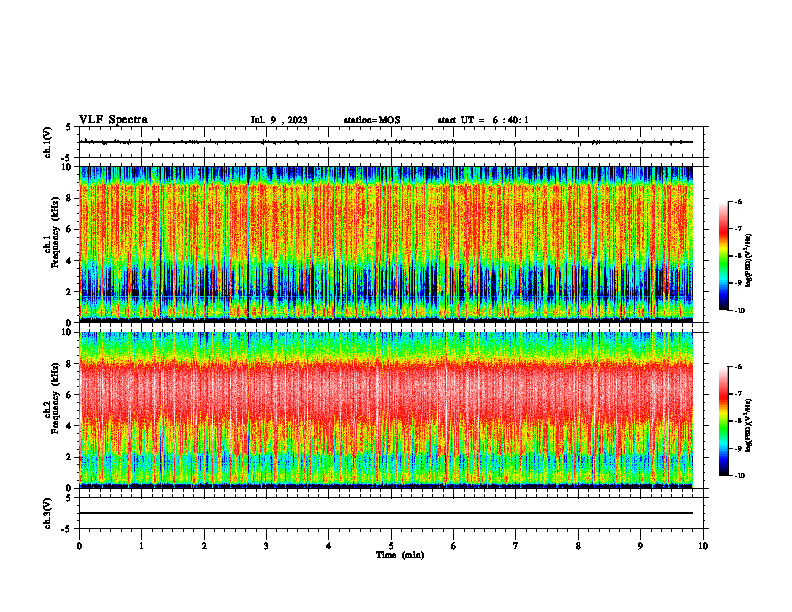Click the ch.2 "Frequency (kHz)" axis label
This screenshot has height=612, width=792.
tap(56, 398)
